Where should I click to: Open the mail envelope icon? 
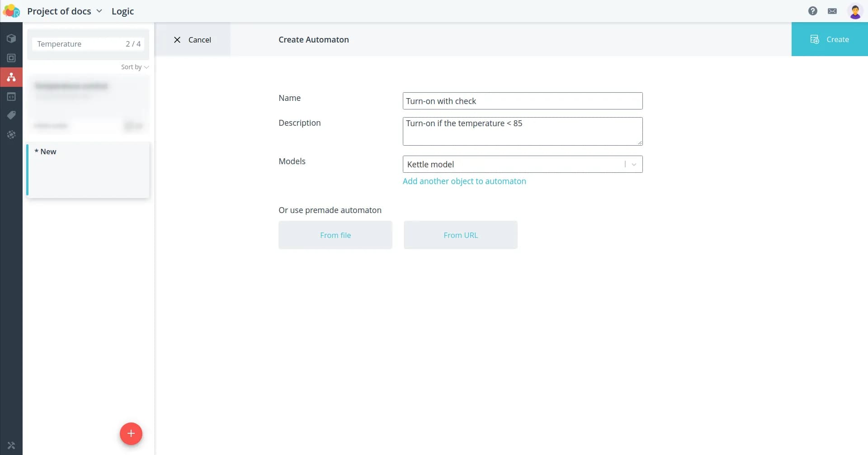pyautogui.click(x=832, y=11)
